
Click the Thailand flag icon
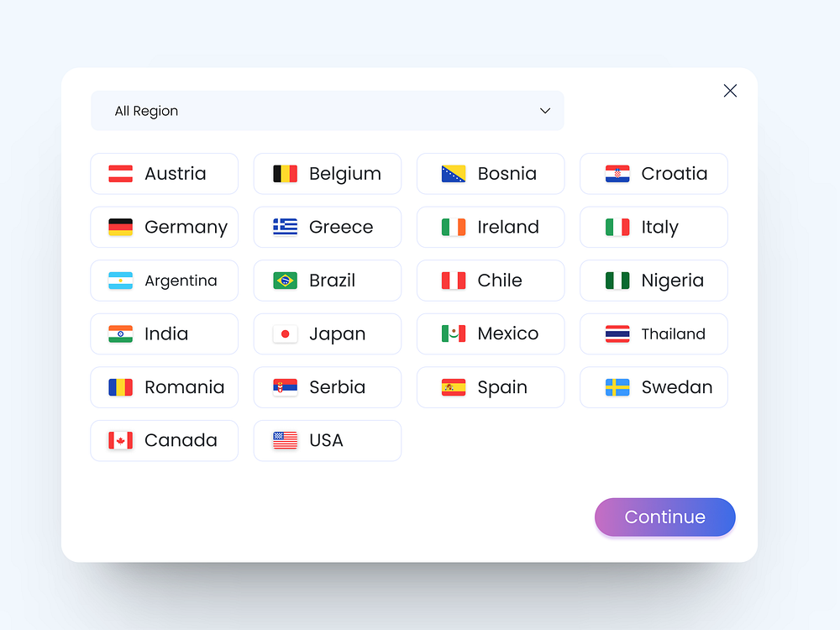click(617, 333)
